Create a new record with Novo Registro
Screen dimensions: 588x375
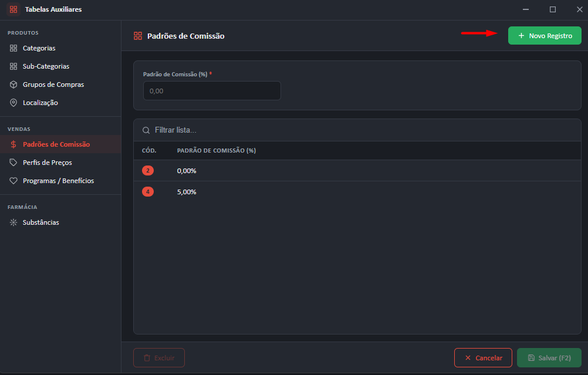pos(545,36)
